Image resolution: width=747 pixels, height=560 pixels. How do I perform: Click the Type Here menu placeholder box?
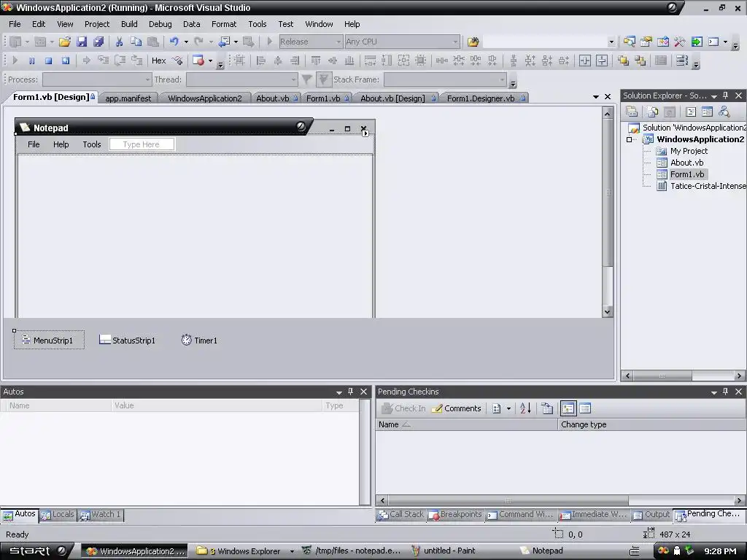(x=142, y=144)
